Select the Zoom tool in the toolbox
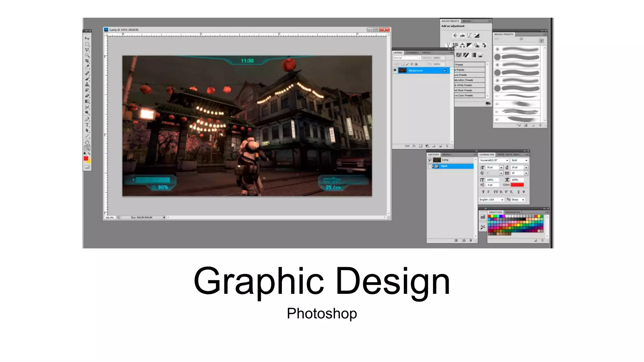The height and width of the screenshot is (362, 644). tap(87, 148)
